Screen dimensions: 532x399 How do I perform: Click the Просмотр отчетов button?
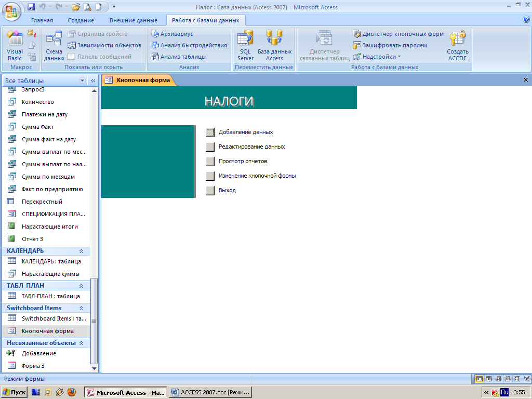[x=210, y=162]
